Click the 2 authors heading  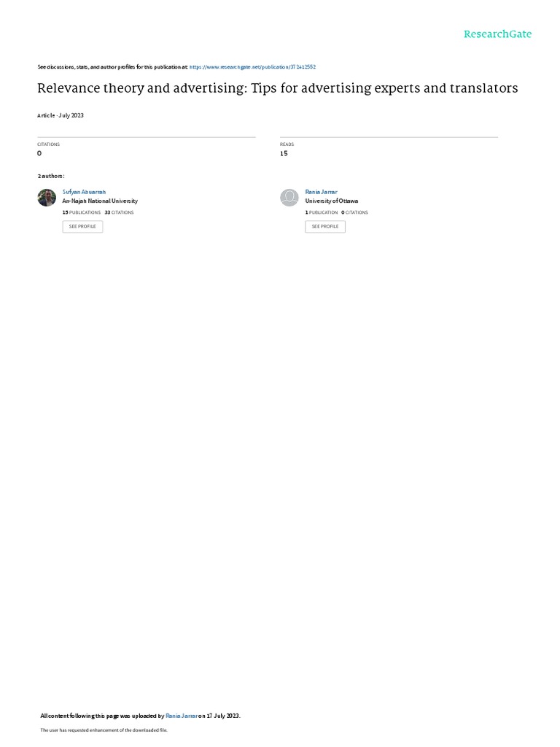point(51,176)
